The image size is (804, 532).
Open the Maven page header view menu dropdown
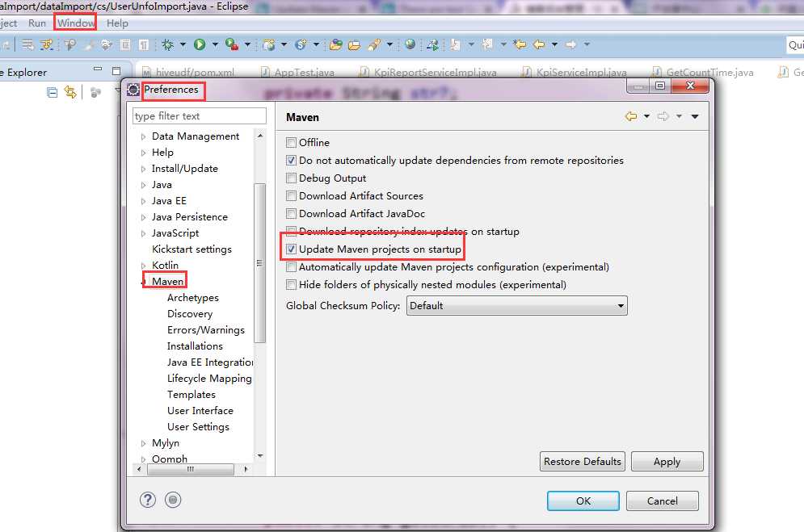pos(695,117)
